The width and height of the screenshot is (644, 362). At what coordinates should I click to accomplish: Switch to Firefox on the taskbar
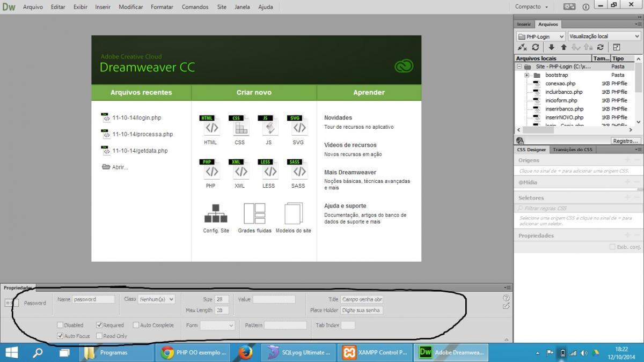pyautogui.click(x=246, y=352)
